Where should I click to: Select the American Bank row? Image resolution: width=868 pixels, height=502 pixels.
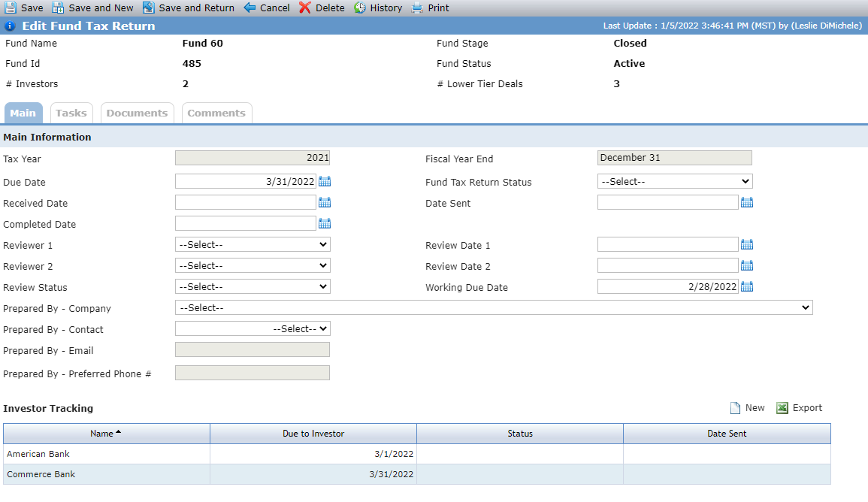[x=417, y=454]
